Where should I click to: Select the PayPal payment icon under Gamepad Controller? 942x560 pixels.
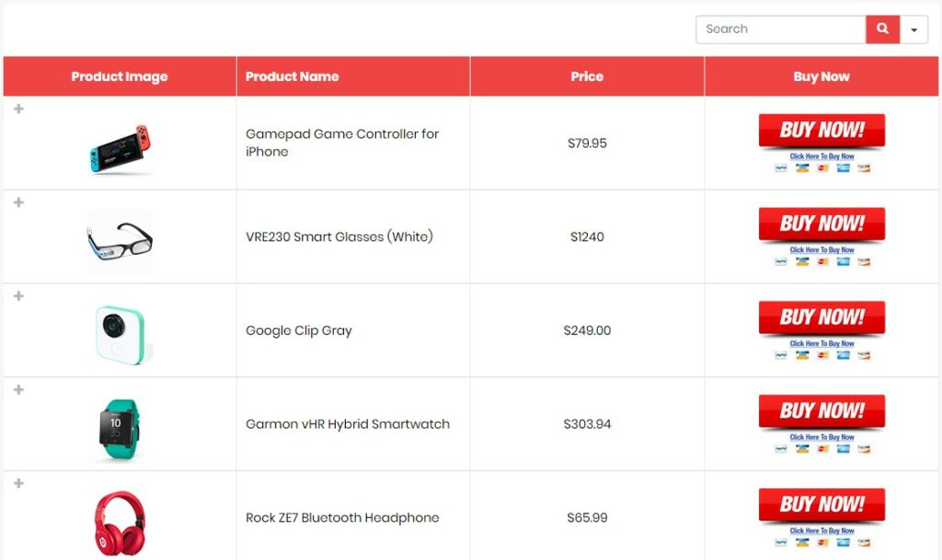781,168
